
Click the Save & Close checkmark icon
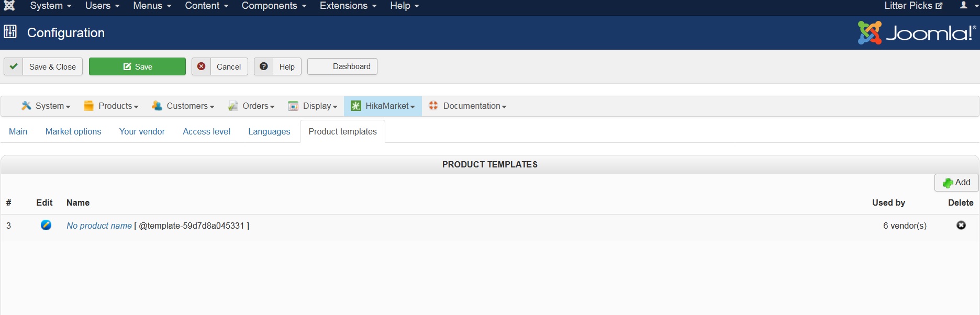coord(14,66)
